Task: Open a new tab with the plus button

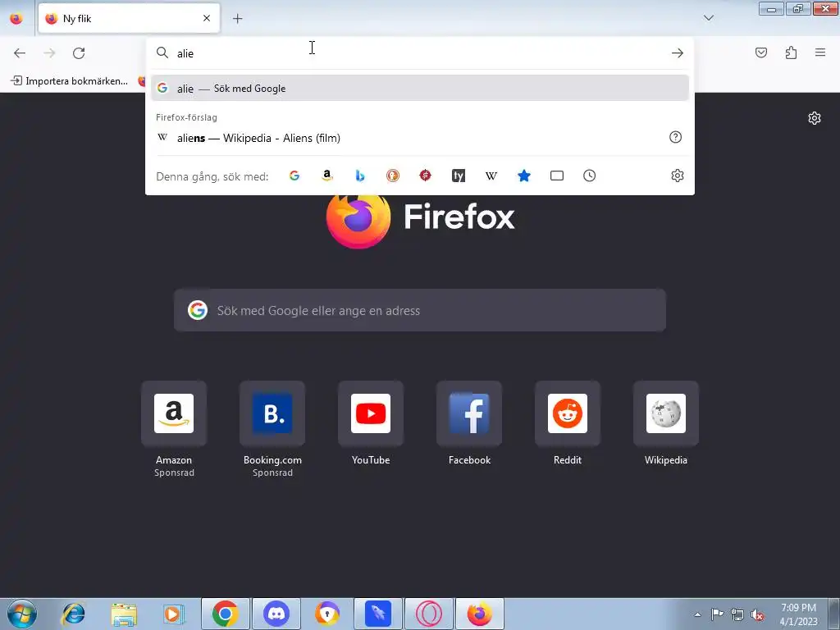Action: 237,19
